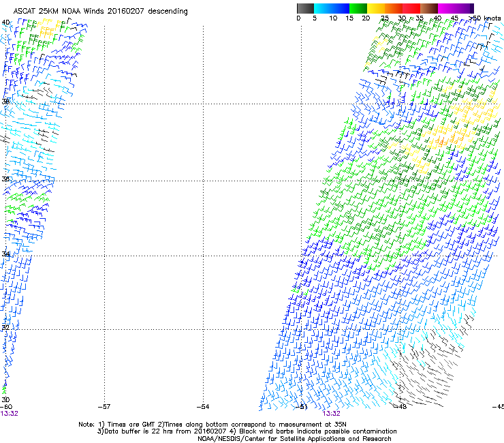504x443 pixels.
Task: Click the cyan-blue 5-15 knots color segment
Action: (x=332, y=8)
